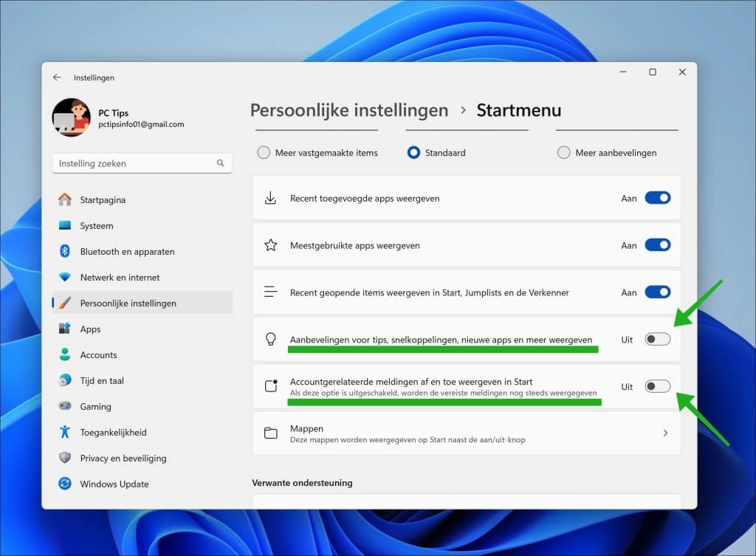Click the Gaming controller icon

click(x=65, y=406)
